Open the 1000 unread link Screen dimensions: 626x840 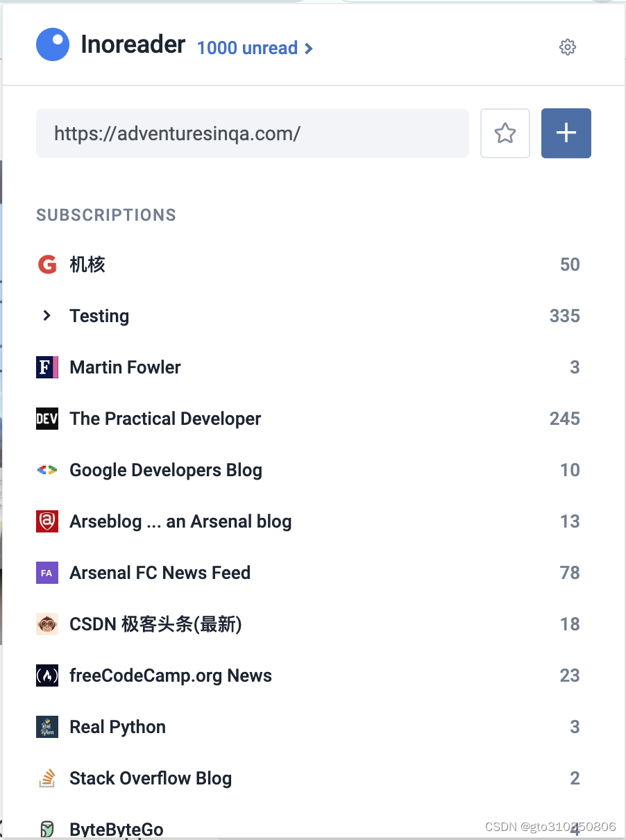point(255,48)
